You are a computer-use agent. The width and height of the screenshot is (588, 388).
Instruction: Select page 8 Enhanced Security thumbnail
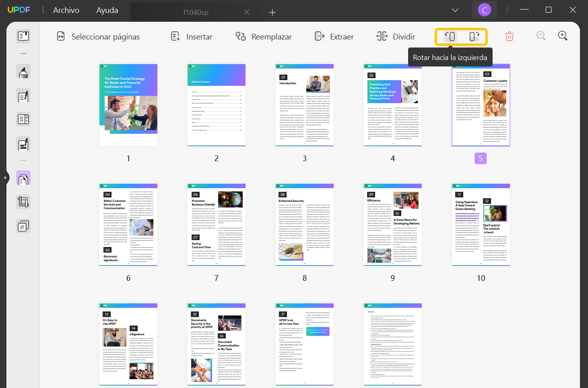[305, 225]
